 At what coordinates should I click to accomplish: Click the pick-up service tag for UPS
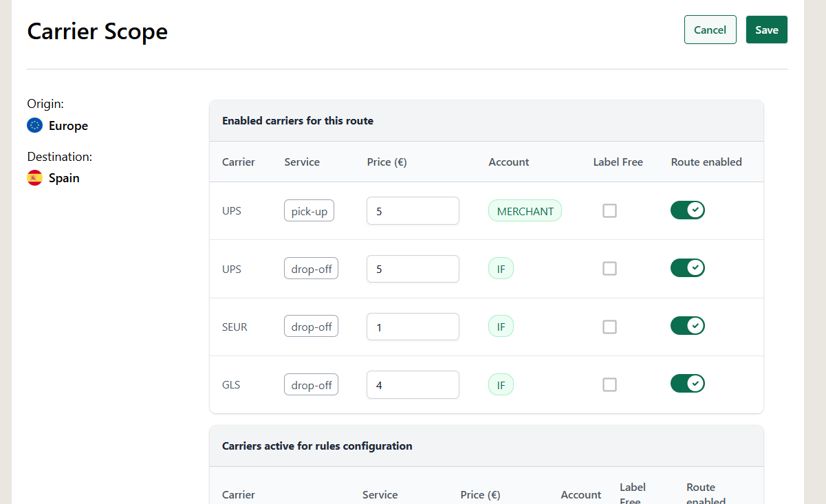[309, 211]
